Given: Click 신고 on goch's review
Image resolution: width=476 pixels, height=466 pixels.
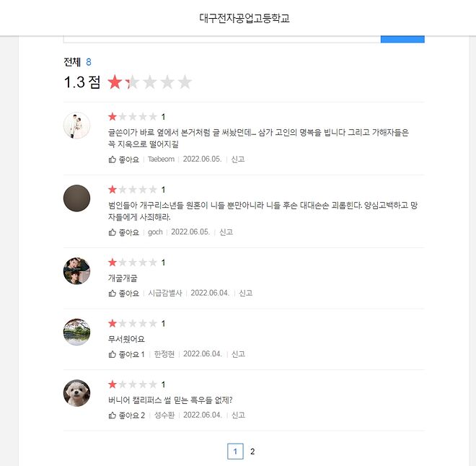Looking at the screenshot, I should pos(226,232).
